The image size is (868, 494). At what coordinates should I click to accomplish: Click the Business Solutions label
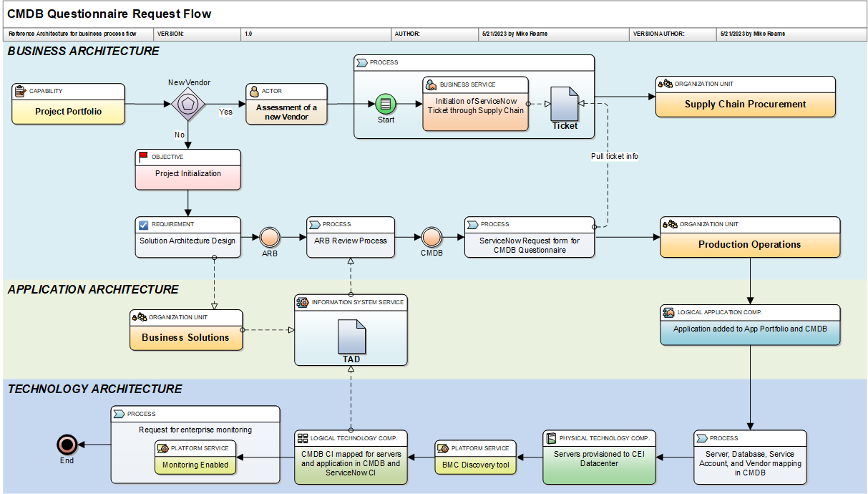185,337
